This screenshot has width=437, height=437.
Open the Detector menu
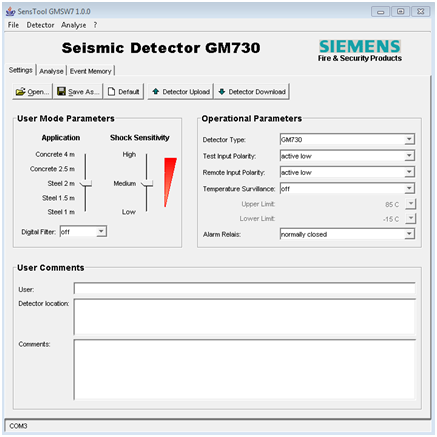[x=40, y=25]
